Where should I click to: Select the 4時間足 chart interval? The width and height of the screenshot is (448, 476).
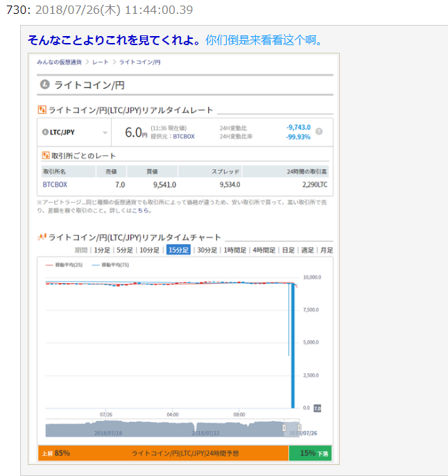(x=264, y=250)
